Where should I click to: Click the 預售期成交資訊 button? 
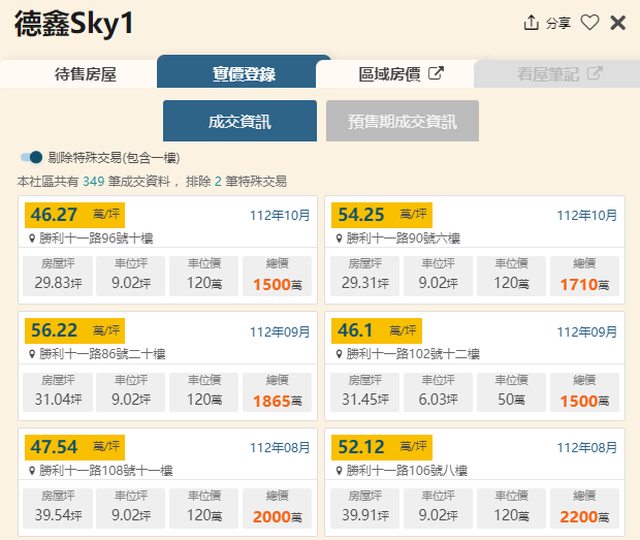pyautogui.click(x=402, y=121)
